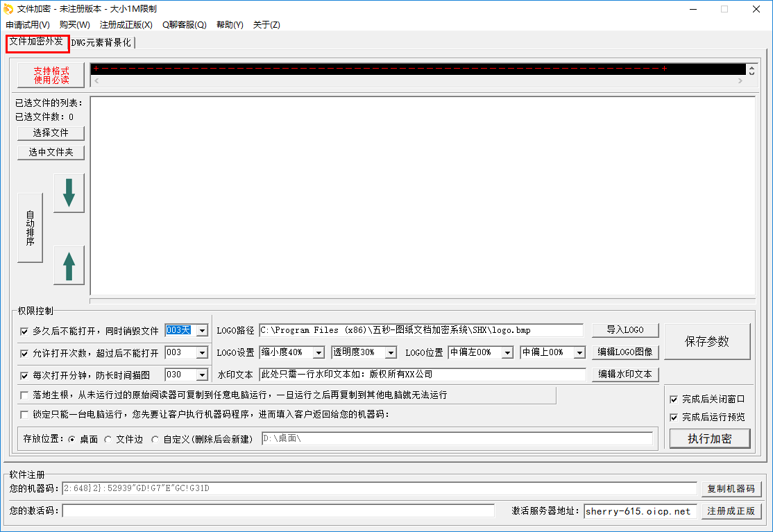Toggle 完成后关闭窗口 checkbox
The image size is (773, 532).
[674, 399]
